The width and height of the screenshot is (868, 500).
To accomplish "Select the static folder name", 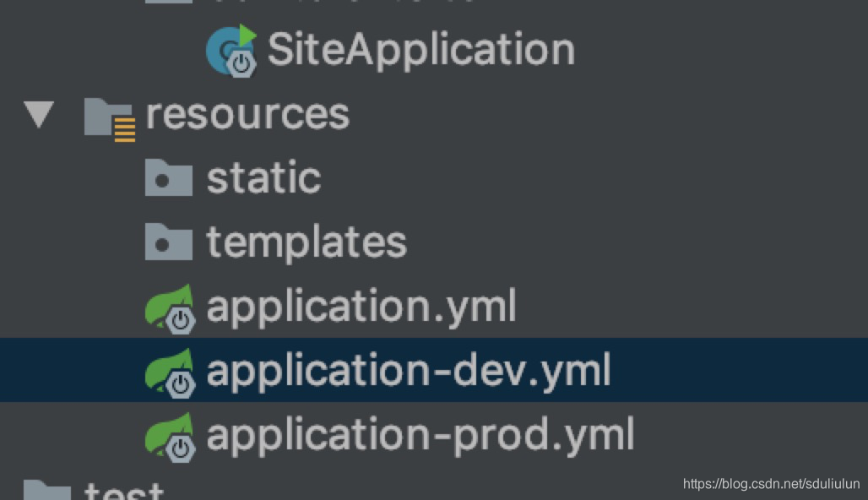I will 263,177.
